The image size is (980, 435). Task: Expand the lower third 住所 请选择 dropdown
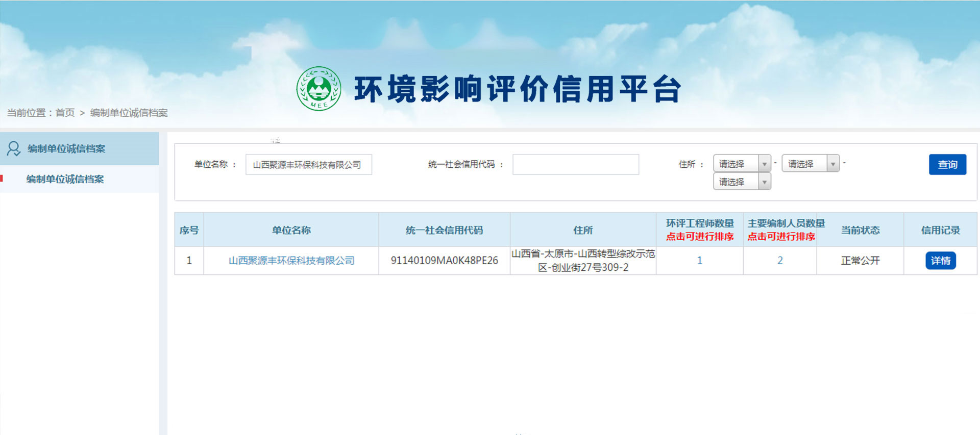click(741, 182)
